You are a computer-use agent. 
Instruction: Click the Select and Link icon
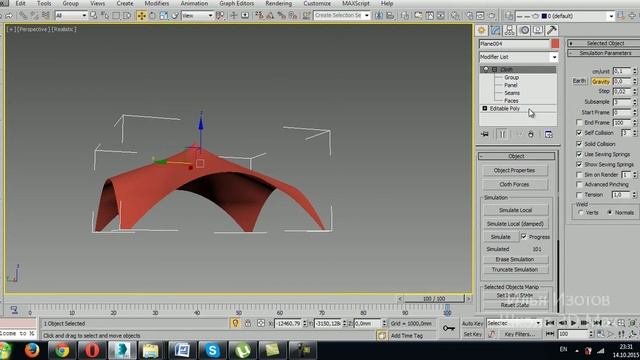point(23,16)
